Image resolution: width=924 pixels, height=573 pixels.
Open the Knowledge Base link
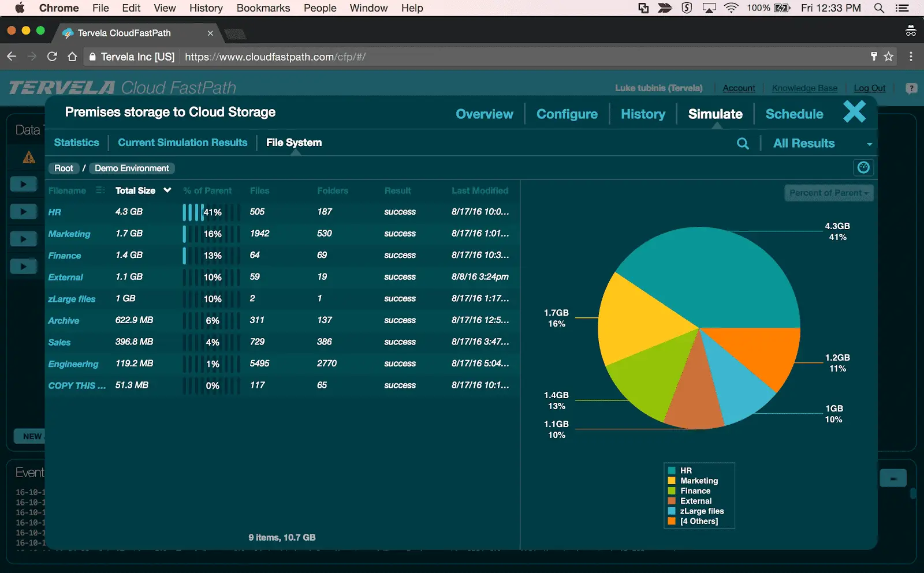[804, 88]
